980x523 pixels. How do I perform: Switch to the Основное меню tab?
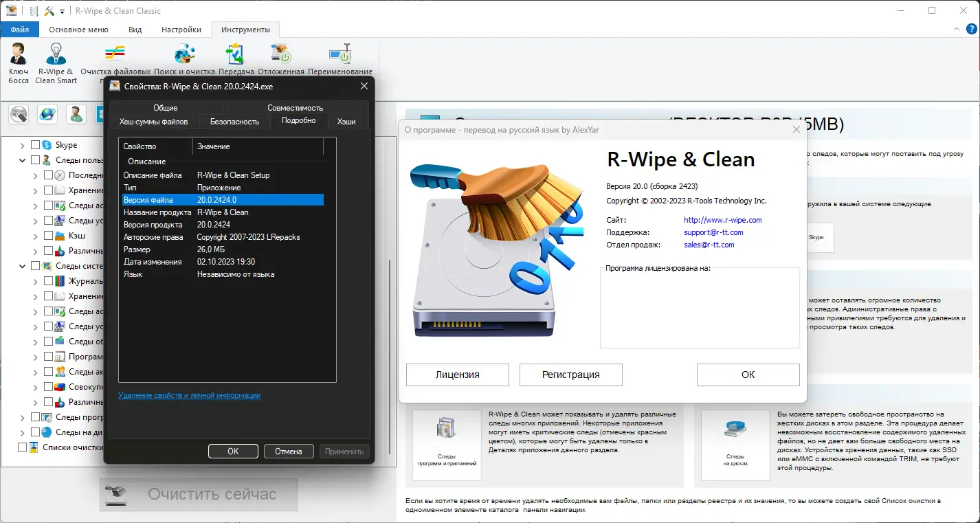coord(78,30)
